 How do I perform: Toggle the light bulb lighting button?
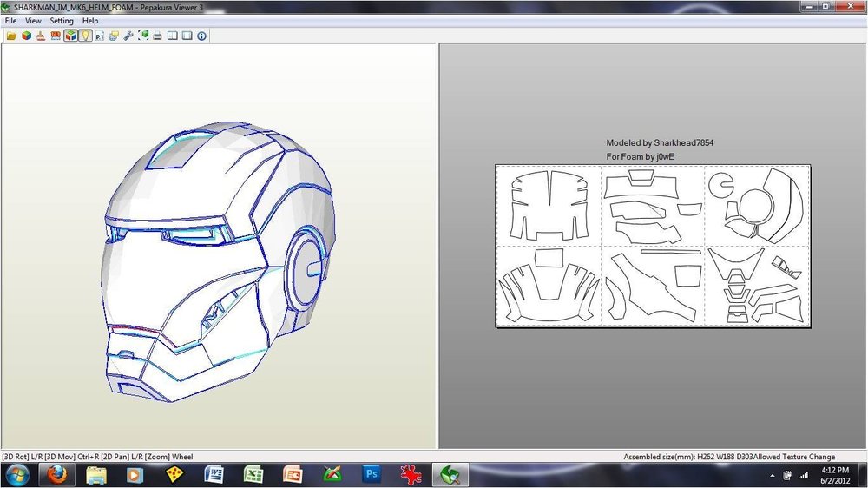(x=85, y=36)
